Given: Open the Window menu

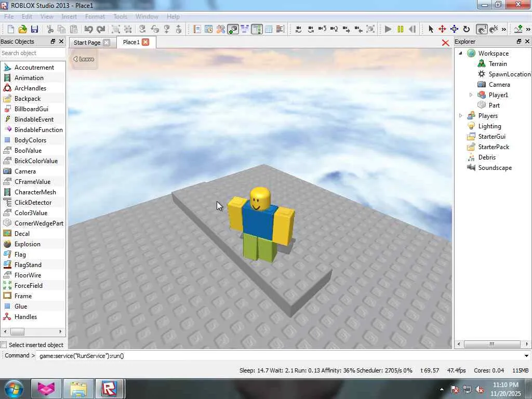Looking at the screenshot, I should pos(147,16).
